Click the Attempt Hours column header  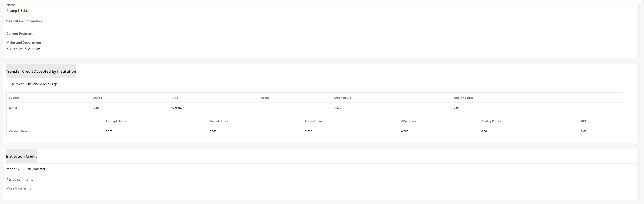point(116,121)
